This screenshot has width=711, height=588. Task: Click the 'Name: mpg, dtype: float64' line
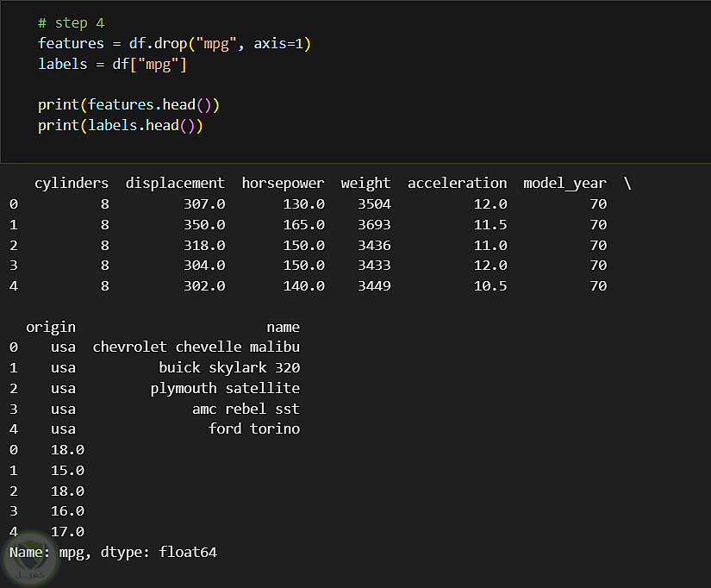click(x=113, y=552)
